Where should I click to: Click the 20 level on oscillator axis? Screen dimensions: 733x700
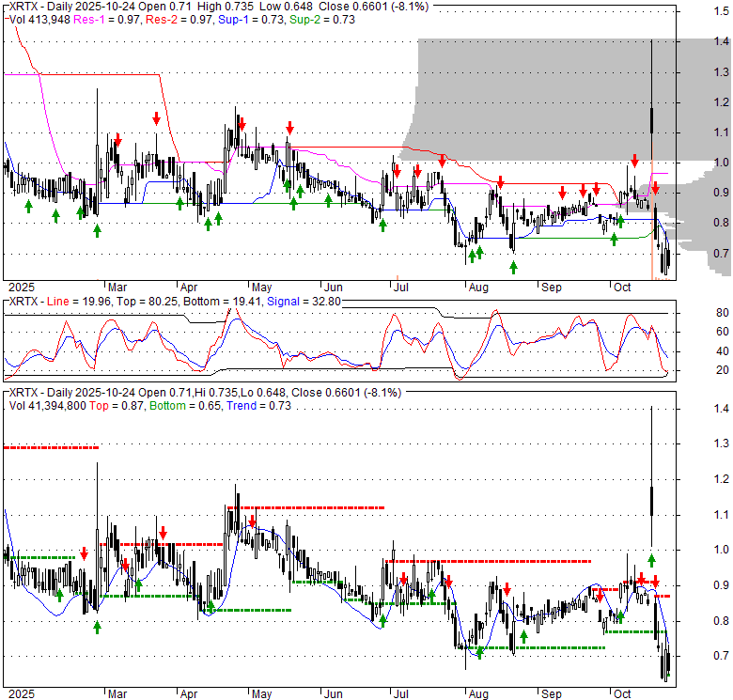723,370
